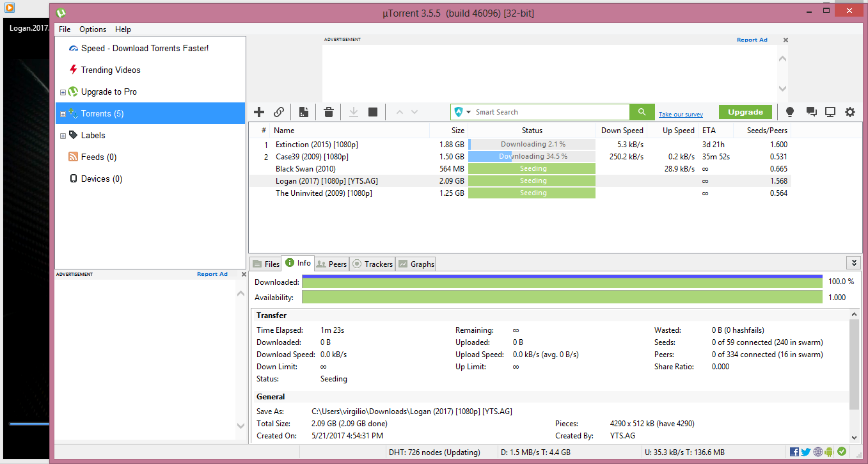Click the light bulb icon in toolbar
868x464 pixels.
click(790, 112)
